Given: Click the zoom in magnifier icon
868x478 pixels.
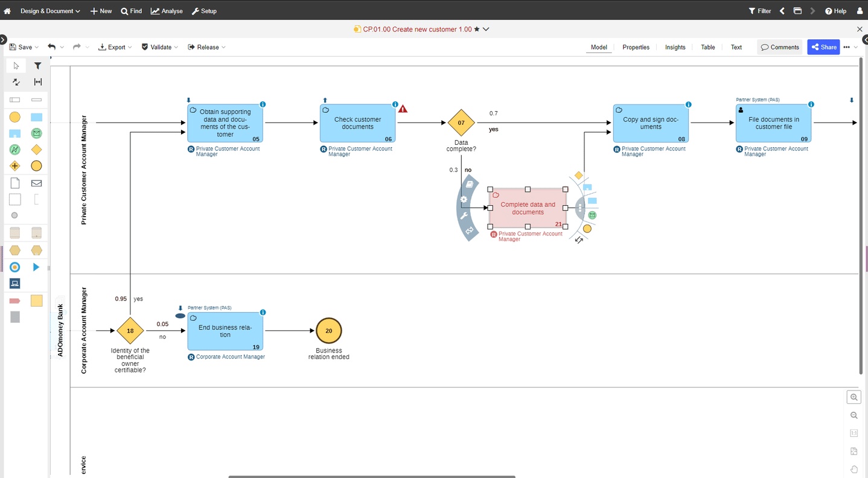Looking at the screenshot, I should click(854, 397).
